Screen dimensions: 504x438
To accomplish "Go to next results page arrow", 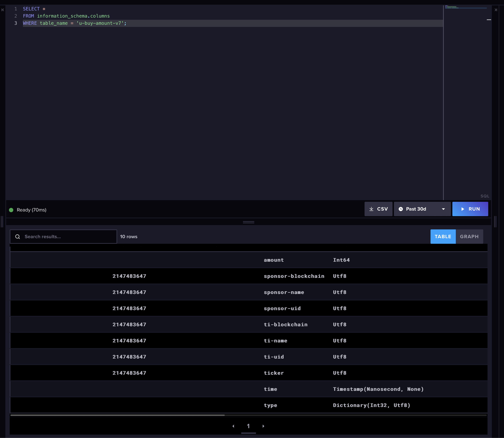I will (263, 426).
